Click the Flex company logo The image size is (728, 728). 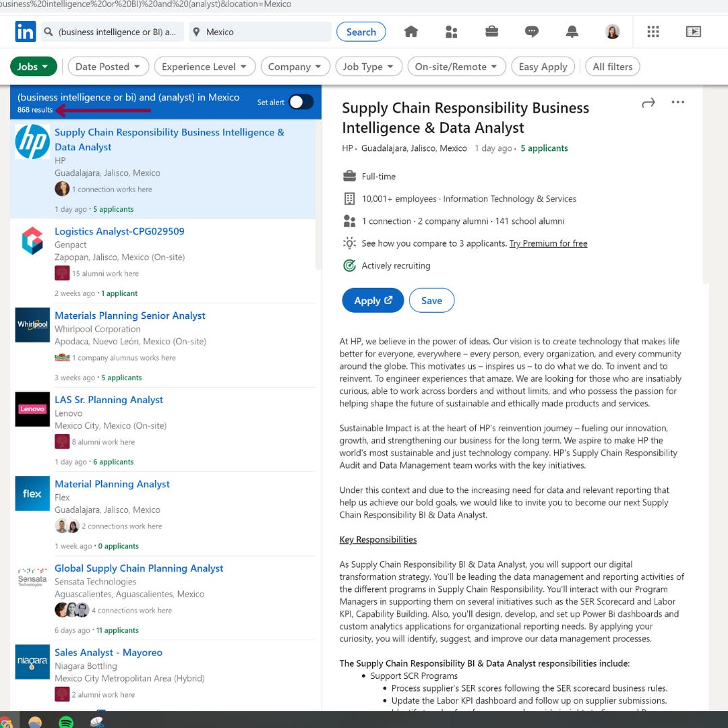pyautogui.click(x=32, y=493)
